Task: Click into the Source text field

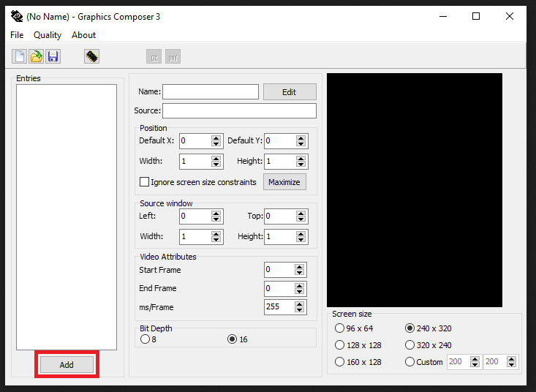Action: click(239, 110)
